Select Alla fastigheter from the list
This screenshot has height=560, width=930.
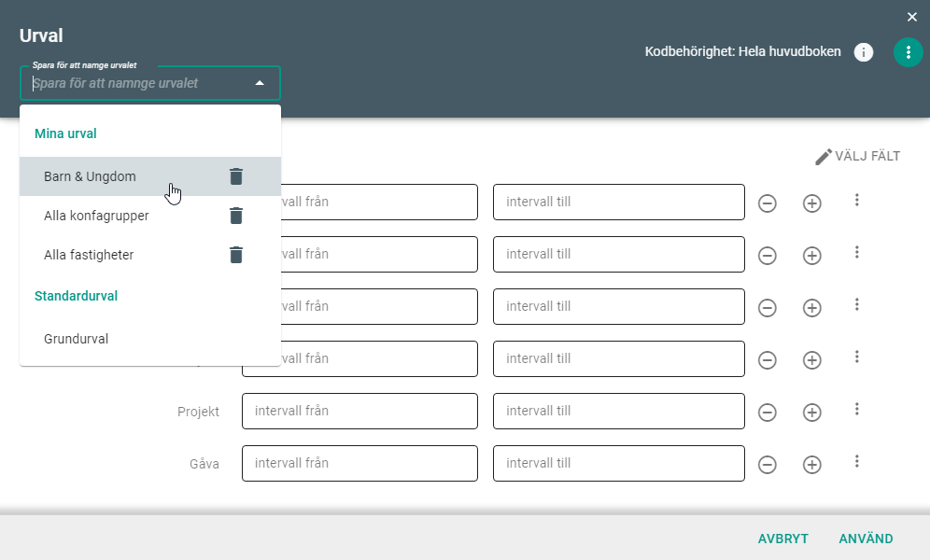(150, 255)
